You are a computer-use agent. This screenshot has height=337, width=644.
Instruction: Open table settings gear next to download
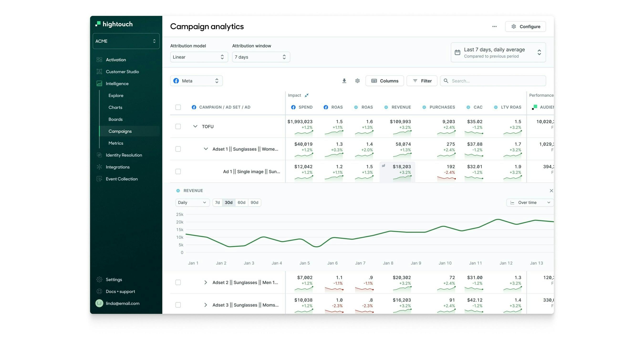(358, 81)
